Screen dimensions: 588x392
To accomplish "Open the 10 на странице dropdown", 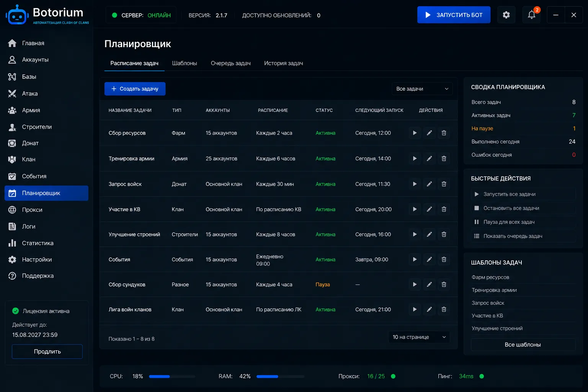I will tap(419, 337).
